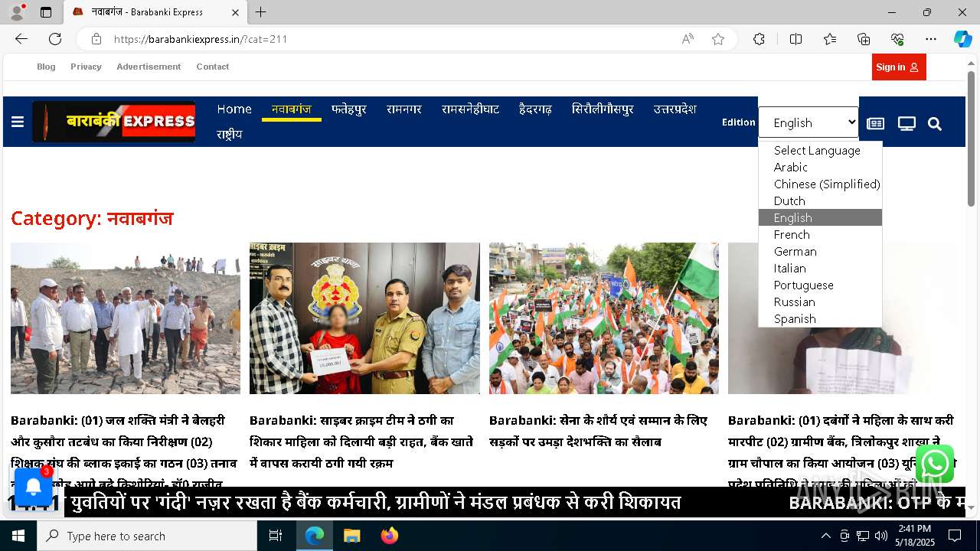Choose Chinese (Simplified) from the language list
This screenshot has width=980, height=551.
click(x=820, y=184)
